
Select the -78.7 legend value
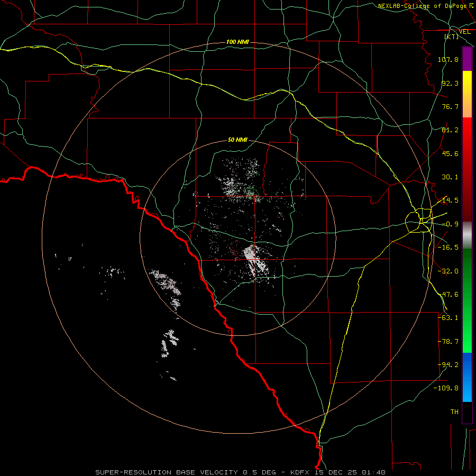click(x=448, y=342)
